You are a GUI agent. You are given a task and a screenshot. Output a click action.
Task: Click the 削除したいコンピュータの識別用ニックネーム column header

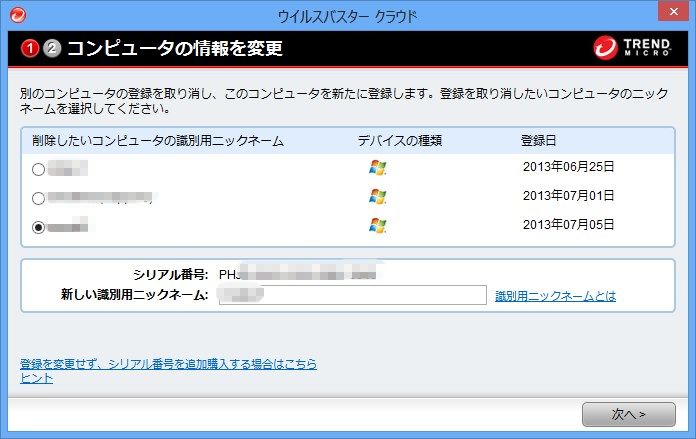[x=158, y=141]
